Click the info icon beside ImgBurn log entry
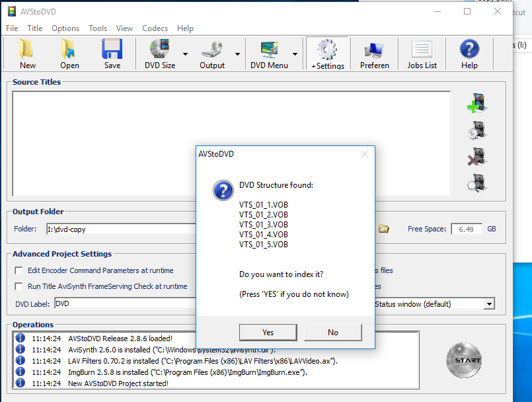The width and height of the screenshot is (532, 402). tap(20, 372)
